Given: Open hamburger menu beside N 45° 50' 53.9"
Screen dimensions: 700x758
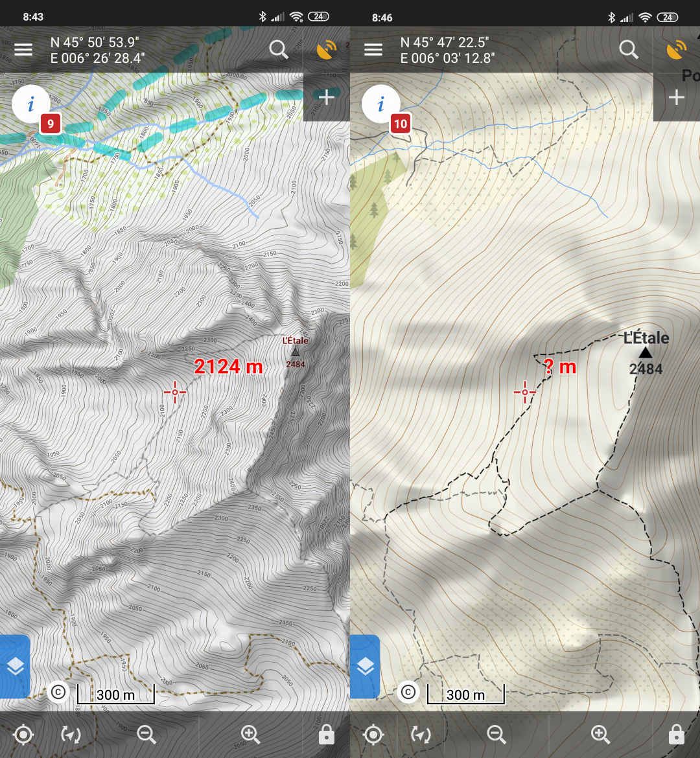Looking at the screenshot, I should click(x=23, y=50).
